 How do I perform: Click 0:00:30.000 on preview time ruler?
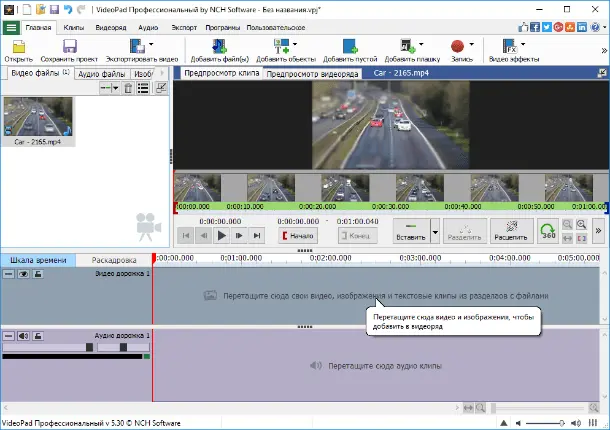point(390,207)
